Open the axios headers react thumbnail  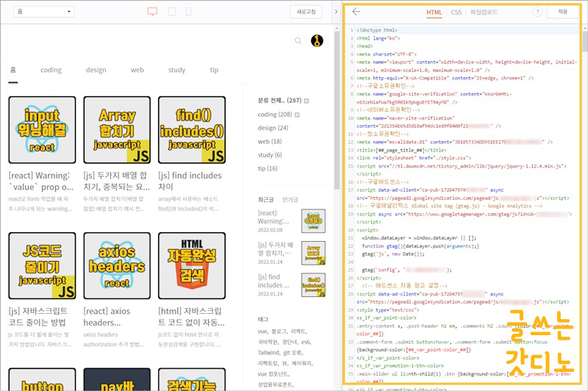[x=117, y=265]
